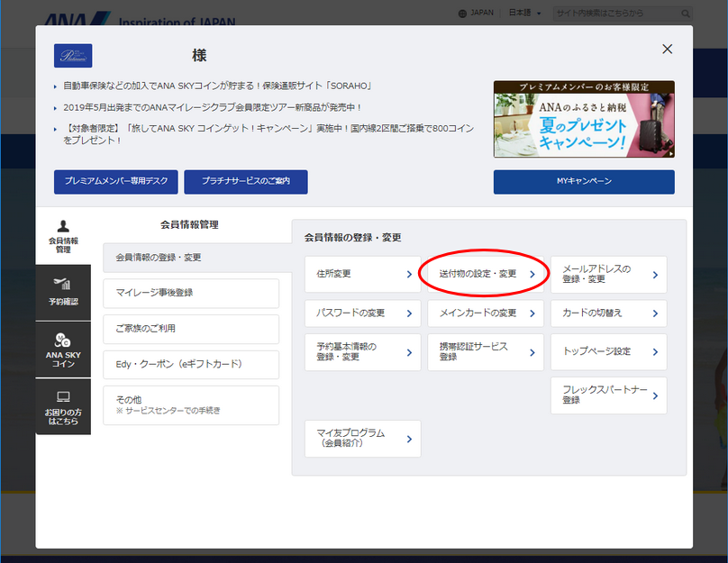This screenshot has width=728, height=563.
Task: Open パスワードの変更 tile
Action: click(x=362, y=313)
